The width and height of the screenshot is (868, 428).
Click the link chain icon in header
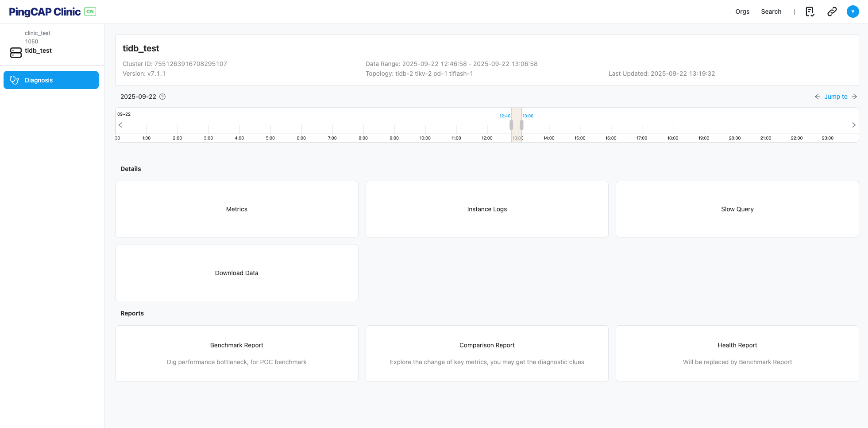coord(832,12)
